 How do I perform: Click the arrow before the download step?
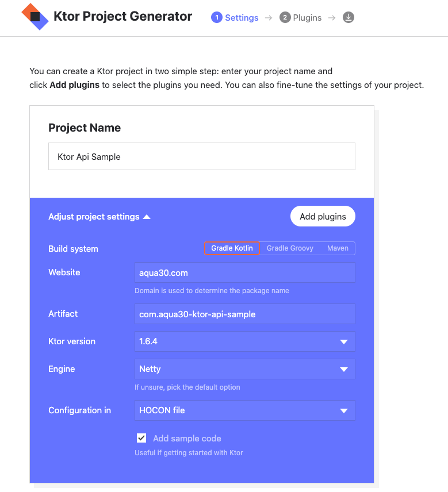click(x=331, y=17)
